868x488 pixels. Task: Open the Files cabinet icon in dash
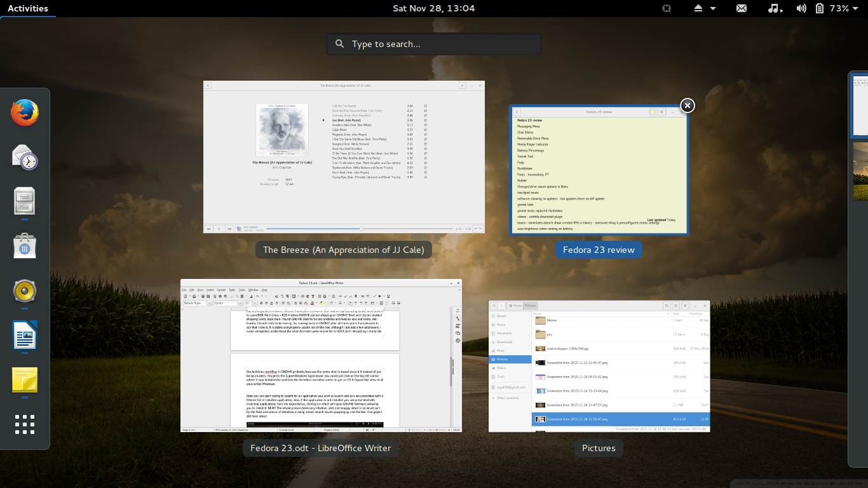coord(25,201)
